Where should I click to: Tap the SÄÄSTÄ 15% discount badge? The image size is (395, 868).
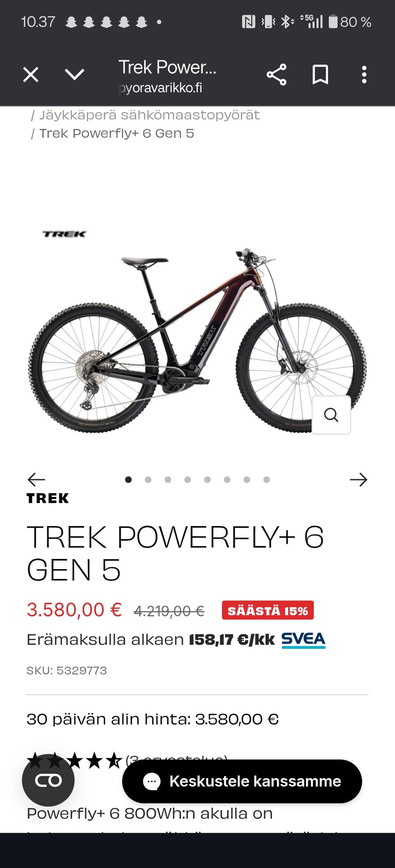pos(268,610)
